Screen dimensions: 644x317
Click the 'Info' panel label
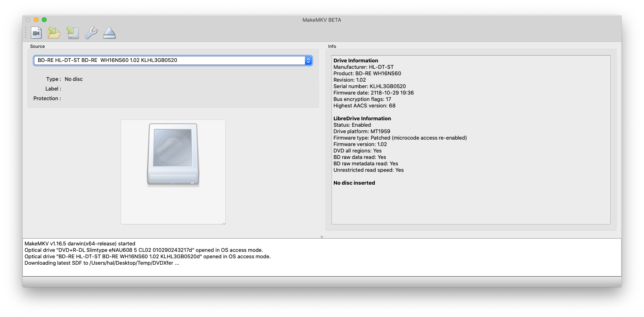click(x=332, y=47)
